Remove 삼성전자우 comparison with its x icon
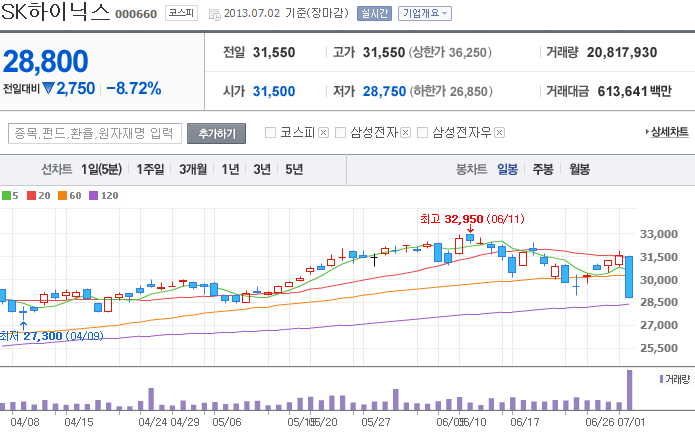Viewport: 695px width, 432px height. (499, 132)
